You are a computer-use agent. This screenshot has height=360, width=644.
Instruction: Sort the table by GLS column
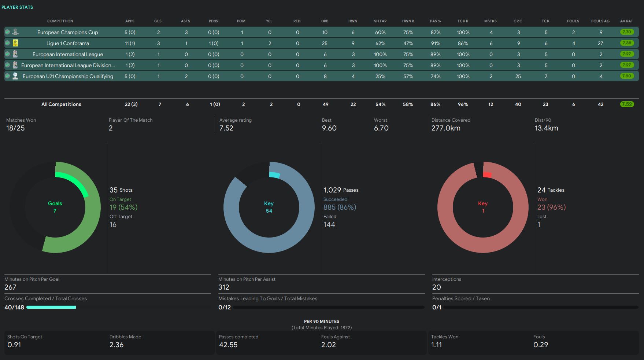pos(158,21)
